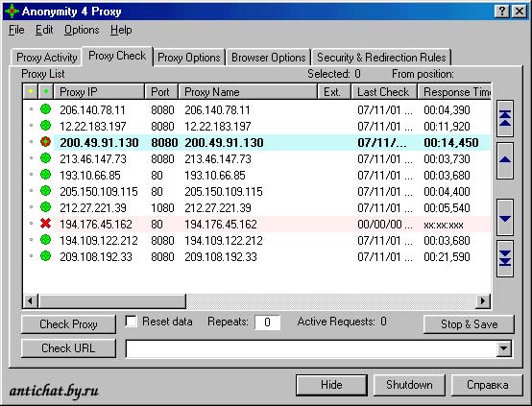
Task: Click small marker dot for 209.108.192.33 row
Action: pyautogui.click(x=32, y=256)
